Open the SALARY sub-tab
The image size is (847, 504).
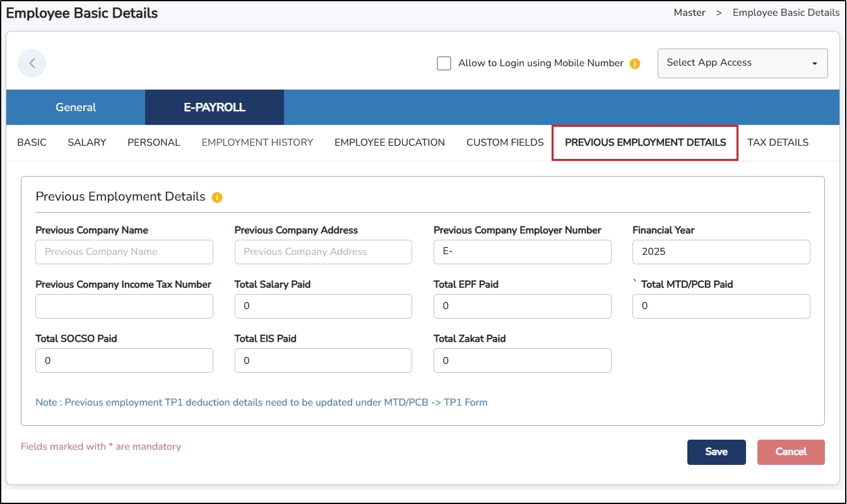click(87, 143)
